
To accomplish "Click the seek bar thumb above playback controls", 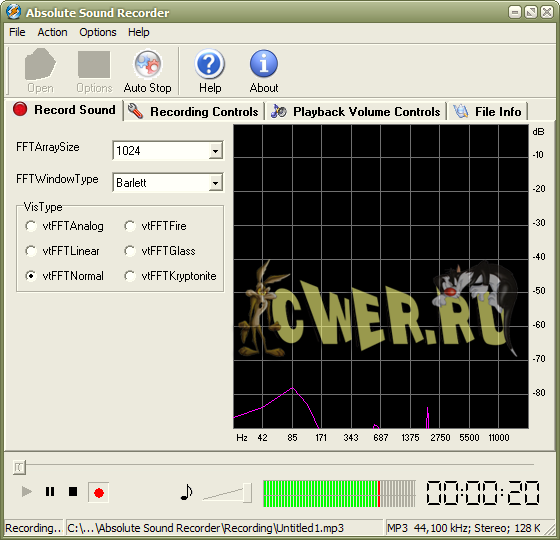I will tap(19, 467).
